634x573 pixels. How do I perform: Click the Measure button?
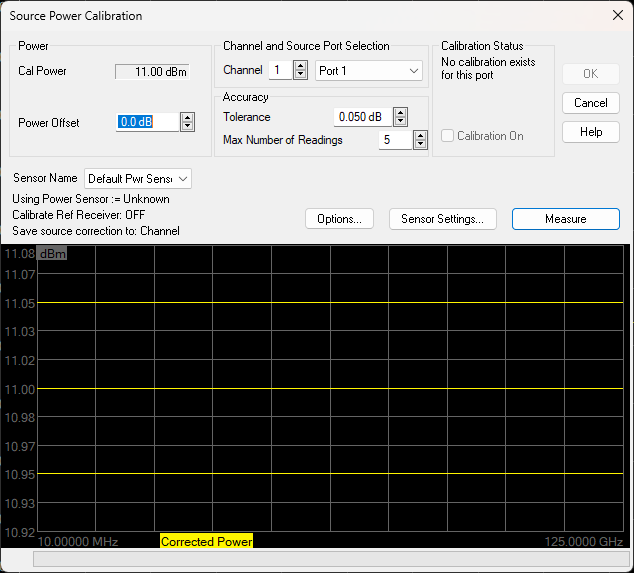[x=565, y=219]
